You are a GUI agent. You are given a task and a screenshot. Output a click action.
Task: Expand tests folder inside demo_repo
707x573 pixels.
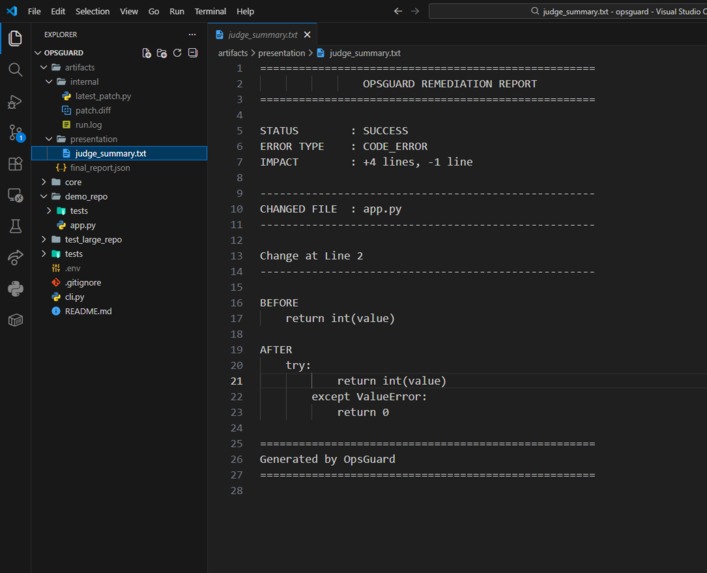[x=49, y=211]
